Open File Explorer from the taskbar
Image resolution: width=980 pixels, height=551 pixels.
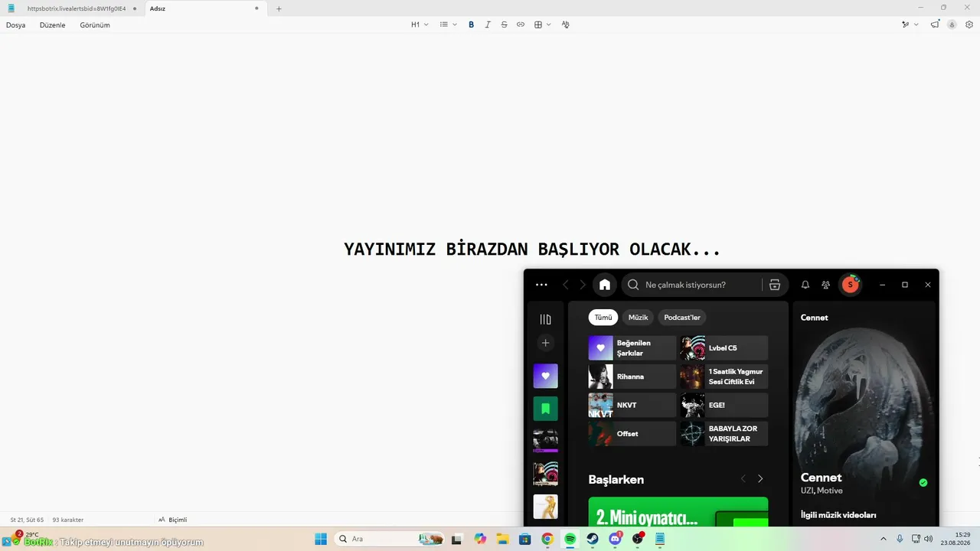(x=502, y=539)
